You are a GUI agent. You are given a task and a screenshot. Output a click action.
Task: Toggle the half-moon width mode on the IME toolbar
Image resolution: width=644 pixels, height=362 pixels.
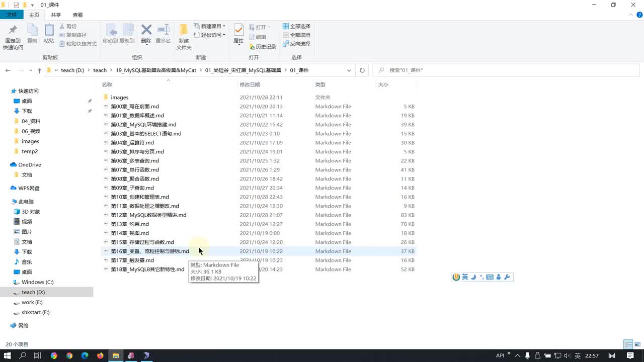pos(473,277)
